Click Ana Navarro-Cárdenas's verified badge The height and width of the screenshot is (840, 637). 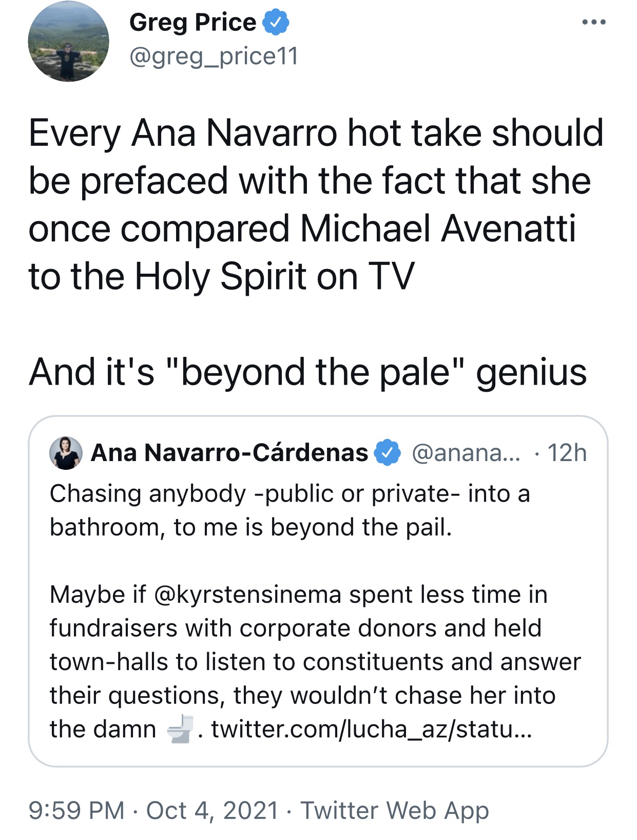[x=388, y=452]
